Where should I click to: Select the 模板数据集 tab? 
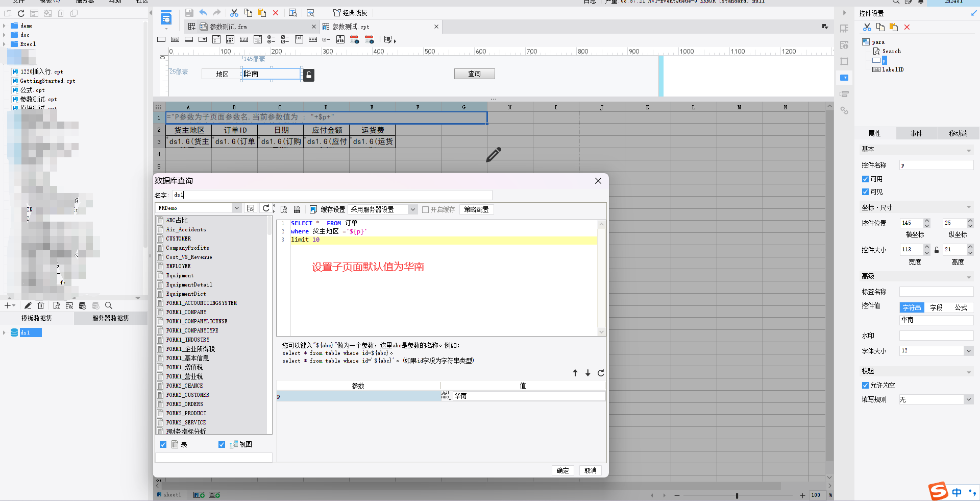tap(37, 318)
